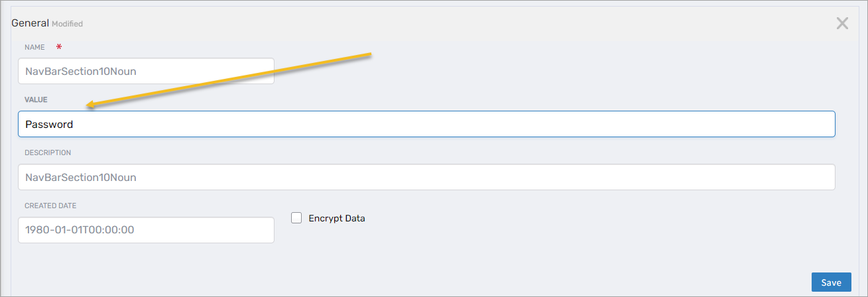This screenshot has height=297, width=868.
Task: Select the Description input field
Action: [x=426, y=177]
